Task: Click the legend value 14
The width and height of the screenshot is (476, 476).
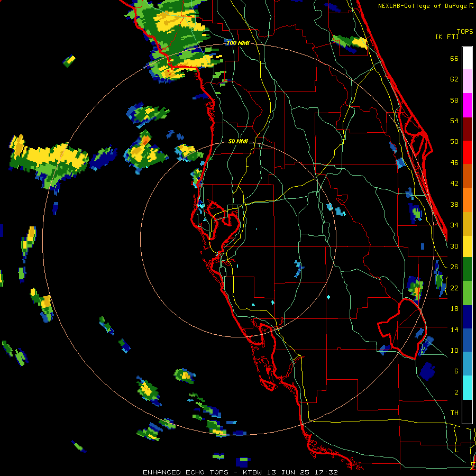Action: pyautogui.click(x=454, y=329)
